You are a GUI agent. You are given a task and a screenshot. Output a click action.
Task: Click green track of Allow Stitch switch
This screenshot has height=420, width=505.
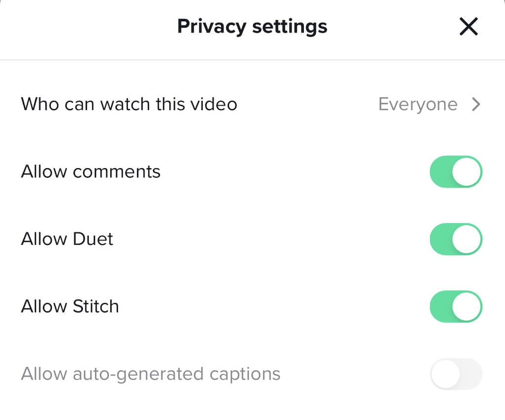[x=441, y=306]
